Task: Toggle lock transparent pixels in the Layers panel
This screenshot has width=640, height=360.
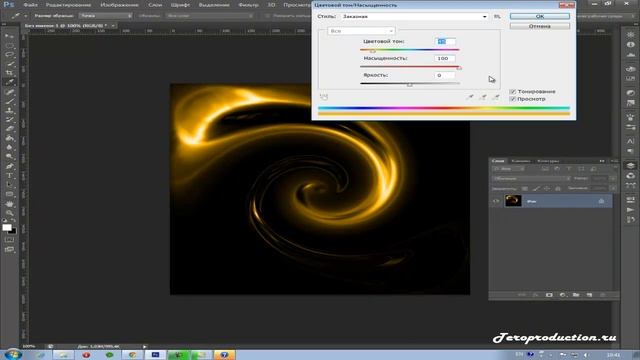Action: point(525,188)
